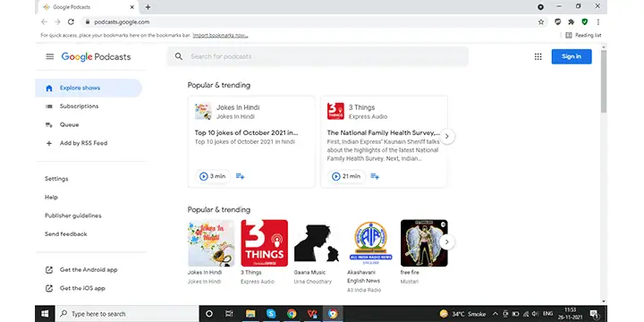644x322 pixels.
Task: Open Publisher guidelines link
Action: (73, 216)
